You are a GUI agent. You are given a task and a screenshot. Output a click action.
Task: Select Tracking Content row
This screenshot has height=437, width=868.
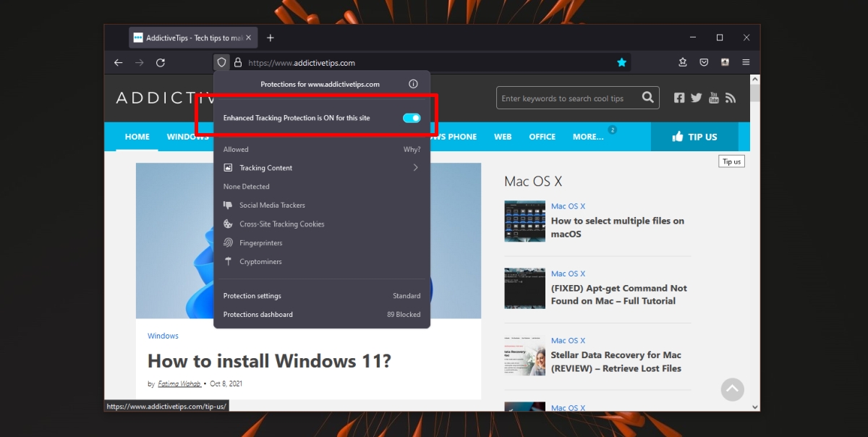[x=322, y=168]
